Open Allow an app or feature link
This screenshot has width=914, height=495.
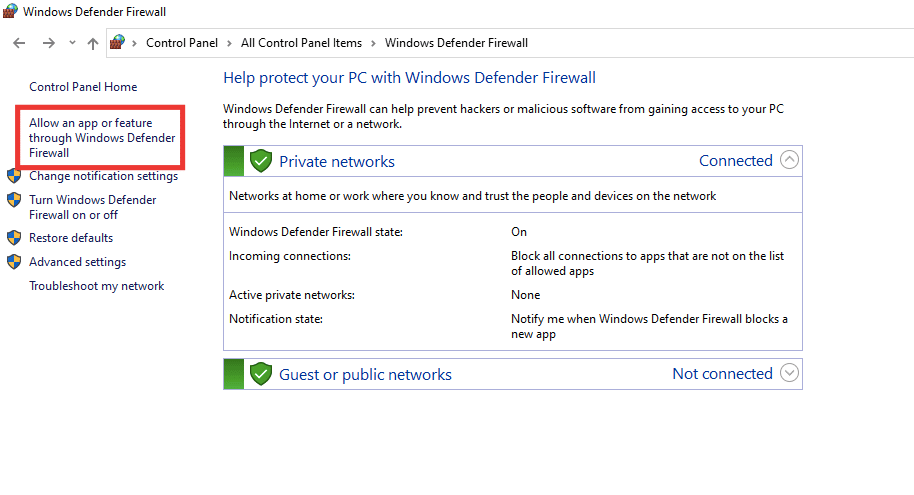click(x=102, y=138)
